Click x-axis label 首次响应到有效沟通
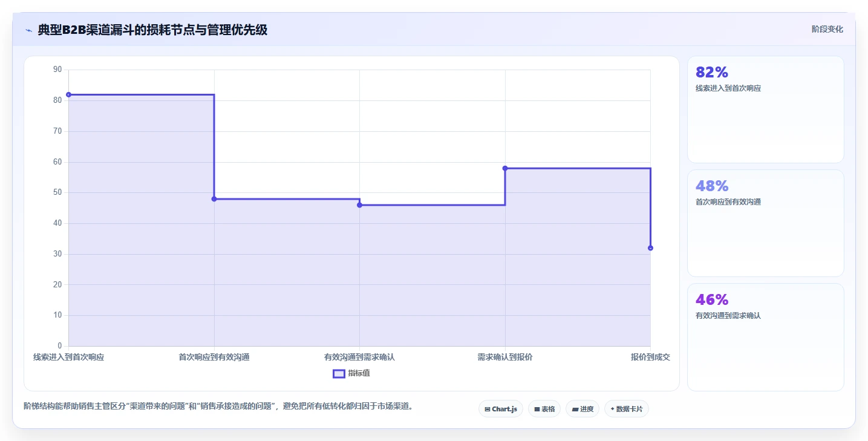Screen dimensions: 868x441 tap(214, 358)
